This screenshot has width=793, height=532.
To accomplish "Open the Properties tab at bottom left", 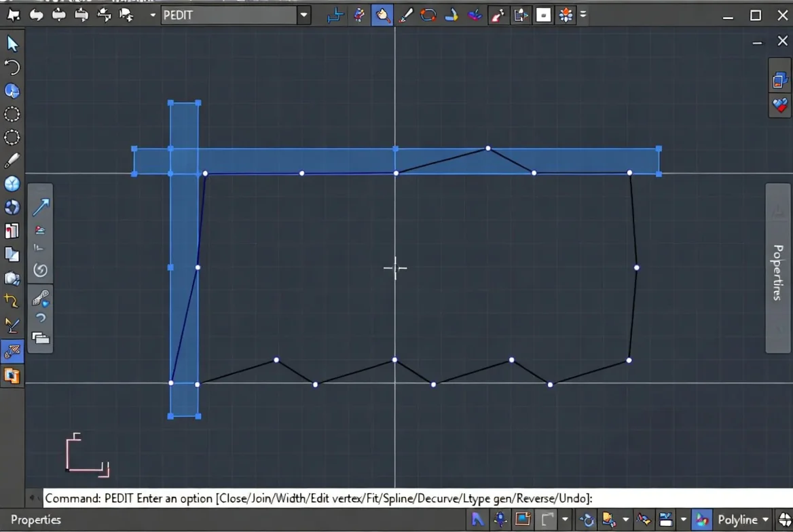I will [x=36, y=520].
